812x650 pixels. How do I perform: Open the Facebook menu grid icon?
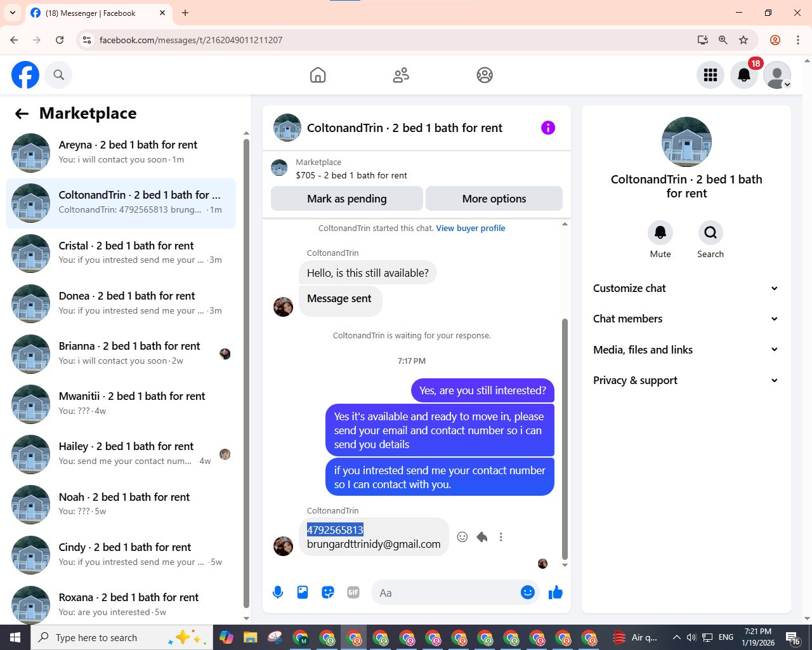tap(710, 75)
